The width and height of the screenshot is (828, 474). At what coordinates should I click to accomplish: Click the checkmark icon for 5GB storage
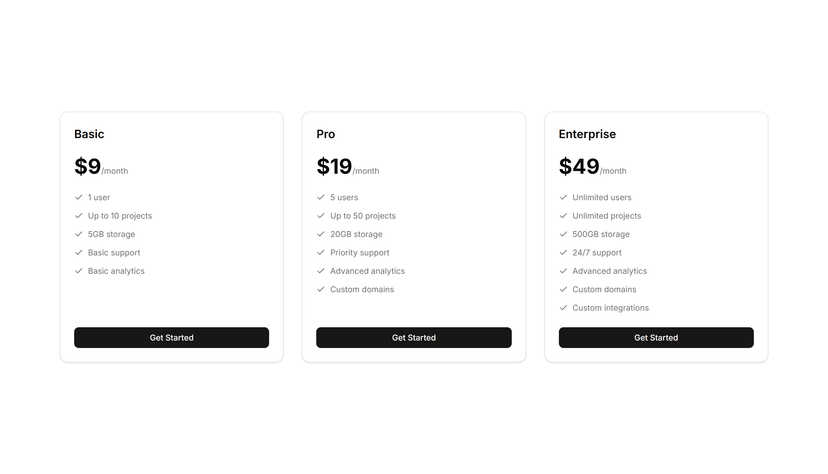79,234
